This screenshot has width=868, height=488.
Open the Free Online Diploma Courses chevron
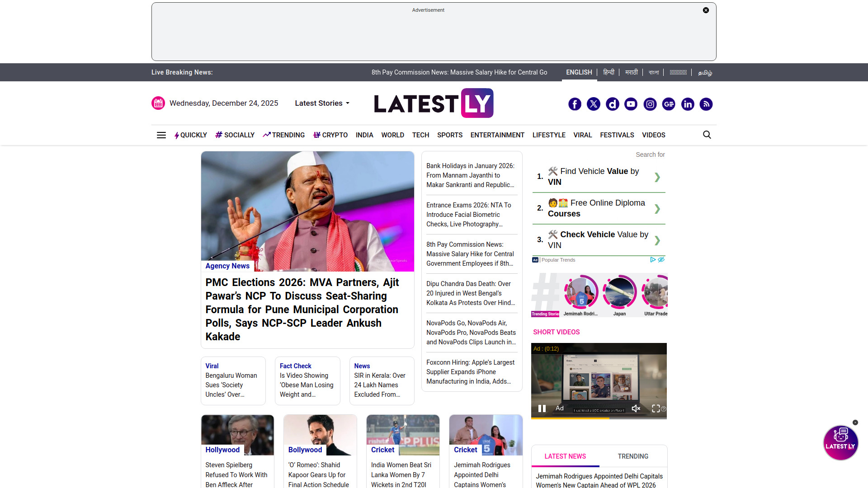[657, 208]
